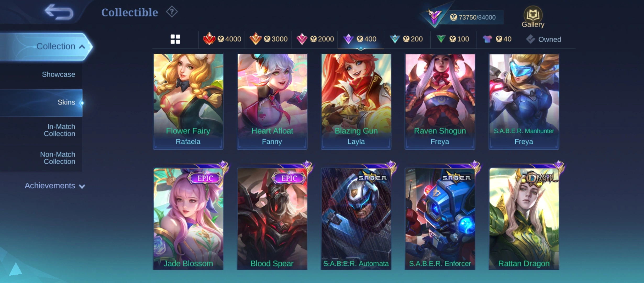Show all skins with the grid icon

175,39
